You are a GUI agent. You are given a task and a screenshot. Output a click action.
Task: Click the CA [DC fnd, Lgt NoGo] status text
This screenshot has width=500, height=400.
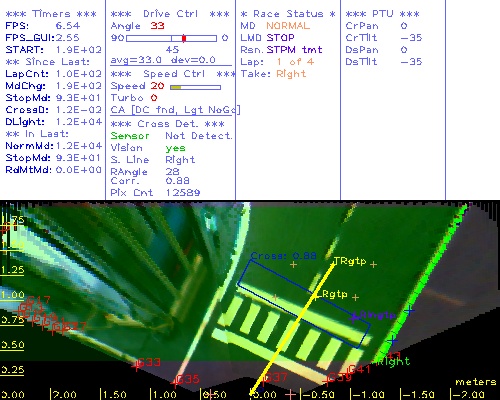point(175,110)
